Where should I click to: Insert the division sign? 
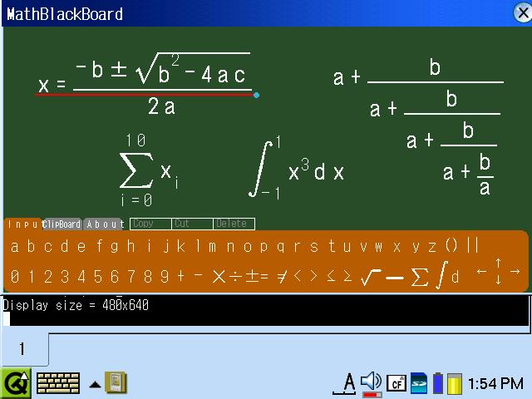pyautogui.click(x=236, y=276)
